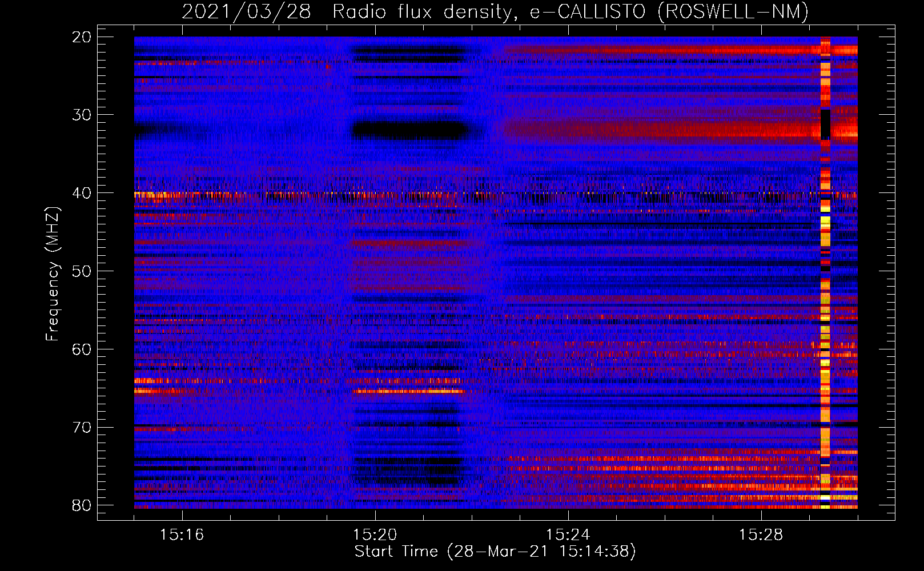924x571 pixels.
Task: Click the bright vertical burst stripe near 15:29
Action: 825,272
